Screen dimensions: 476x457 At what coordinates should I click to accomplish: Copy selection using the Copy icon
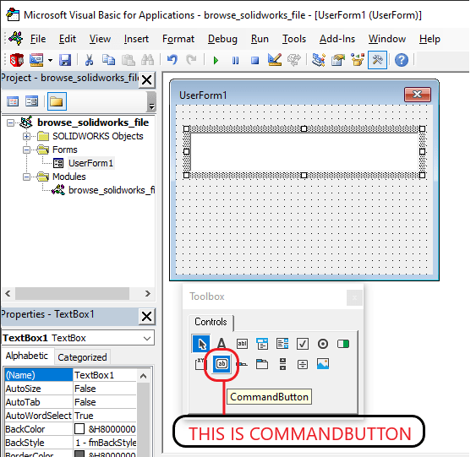point(108,60)
